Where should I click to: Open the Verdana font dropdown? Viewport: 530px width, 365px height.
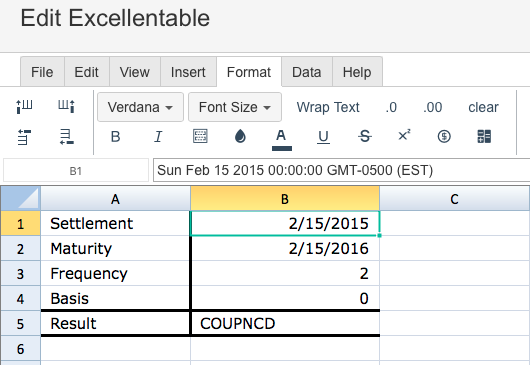(x=140, y=107)
